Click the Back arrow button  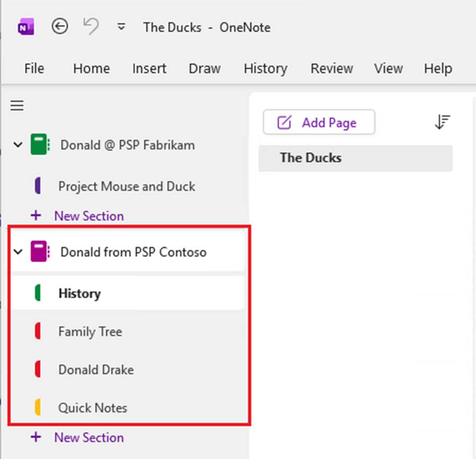click(59, 27)
